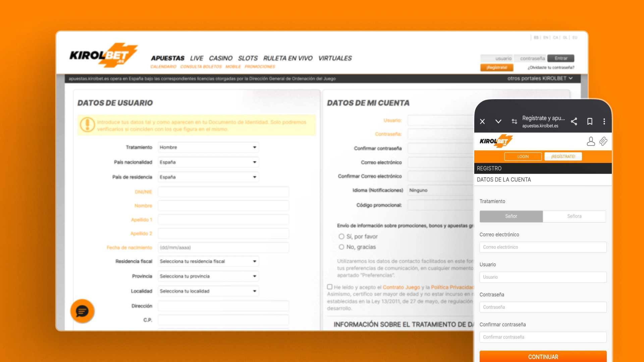The height and width of the screenshot is (362, 644).
Task: Click the Apellido 2 input field
Action: point(223,233)
